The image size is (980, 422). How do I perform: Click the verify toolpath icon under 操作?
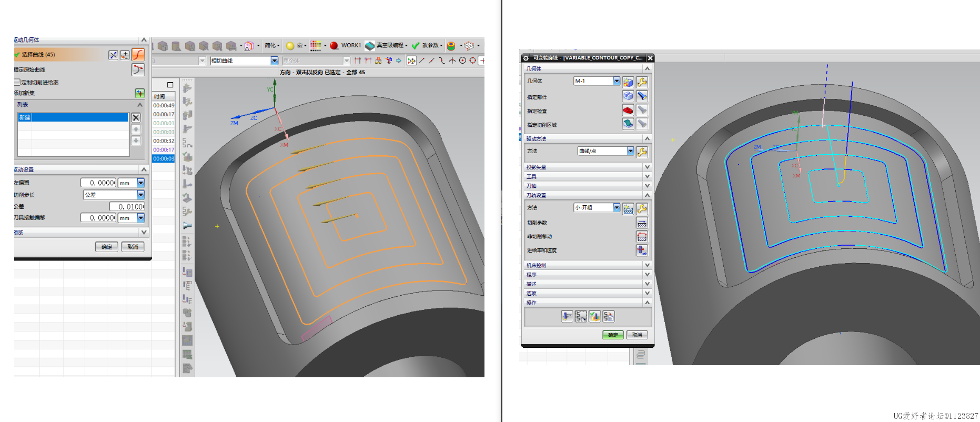[x=594, y=316]
